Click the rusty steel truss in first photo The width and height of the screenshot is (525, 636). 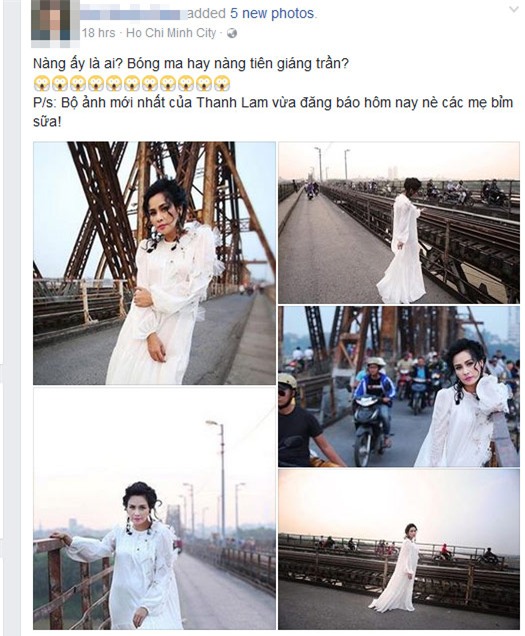click(101, 211)
